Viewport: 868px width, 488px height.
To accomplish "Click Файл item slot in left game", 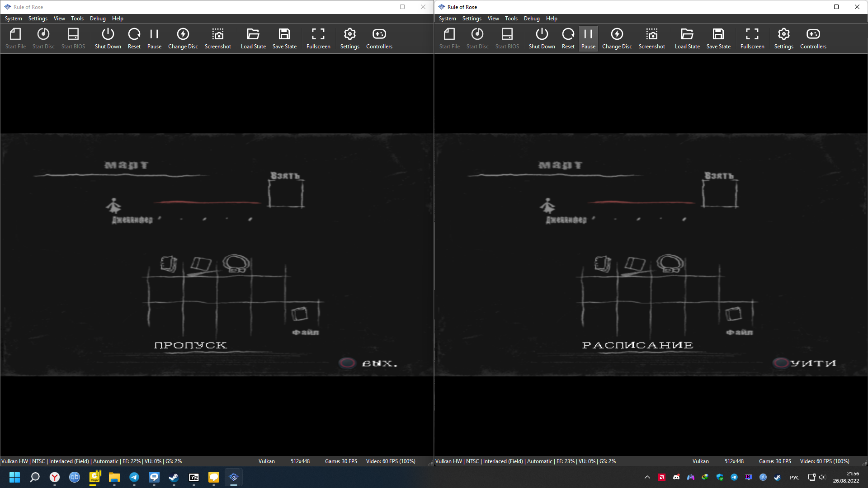I will pyautogui.click(x=301, y=313).
